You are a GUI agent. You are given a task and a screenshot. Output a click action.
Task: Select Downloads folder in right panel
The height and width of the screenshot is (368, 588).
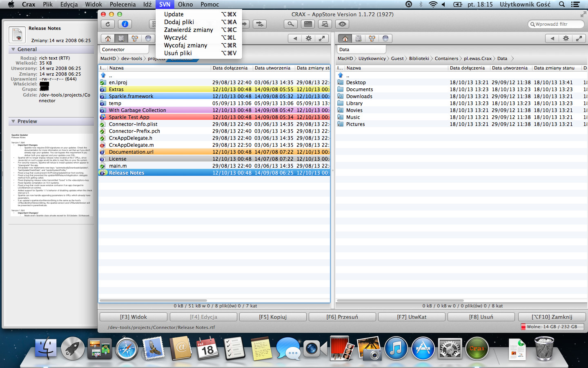pos(461,96)
